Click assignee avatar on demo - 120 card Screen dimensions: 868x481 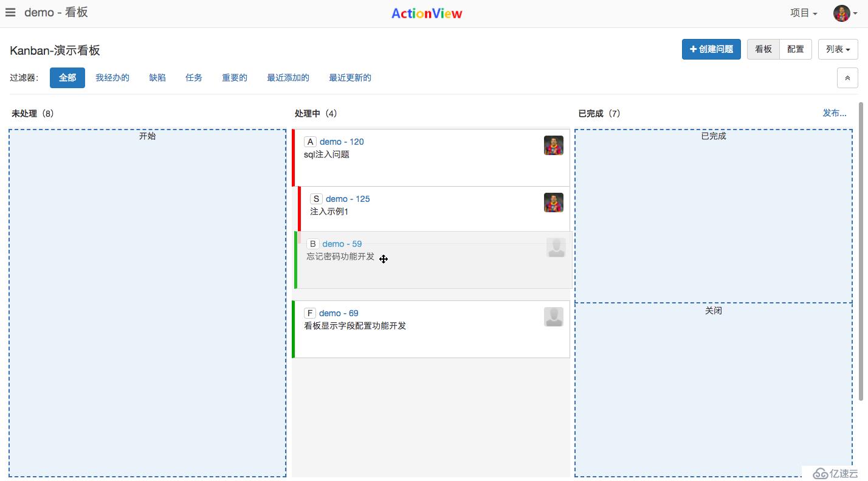pos(554,145)
